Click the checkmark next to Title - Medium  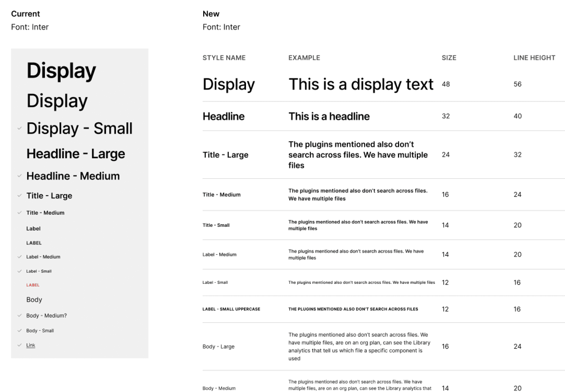pos(20,212)
